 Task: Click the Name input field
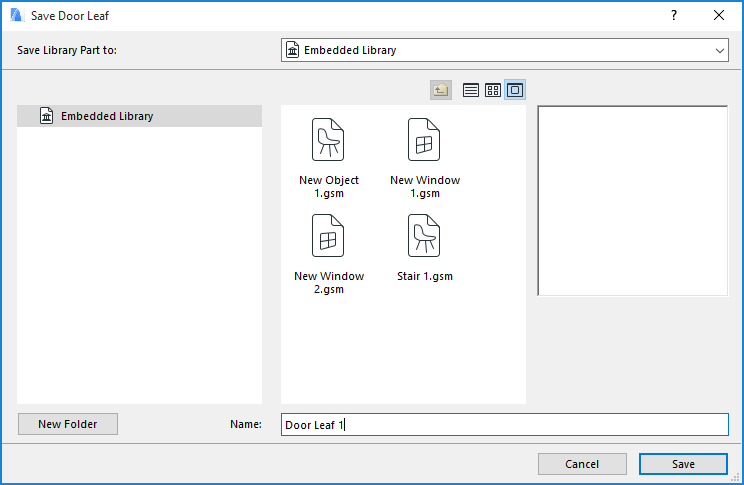coord(505,424)
